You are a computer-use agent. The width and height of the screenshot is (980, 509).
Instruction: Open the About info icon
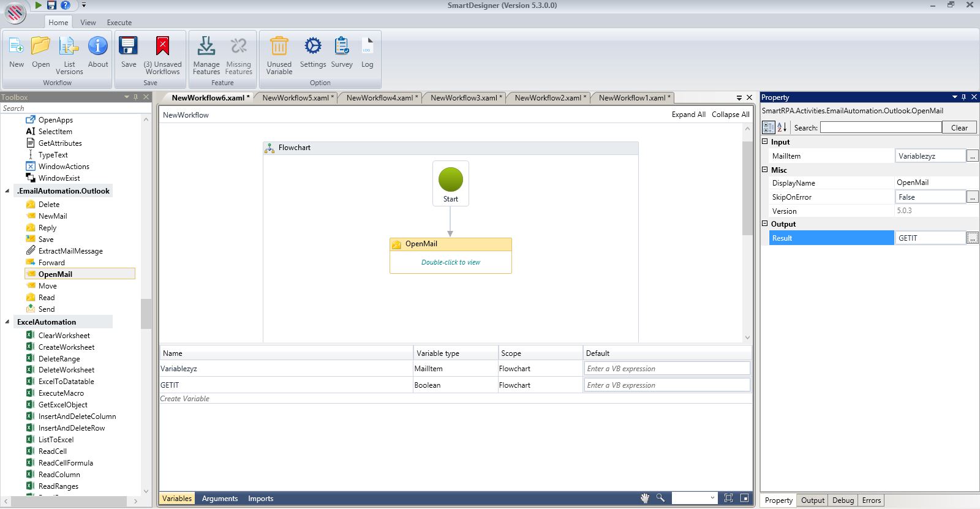coord(98,46)
